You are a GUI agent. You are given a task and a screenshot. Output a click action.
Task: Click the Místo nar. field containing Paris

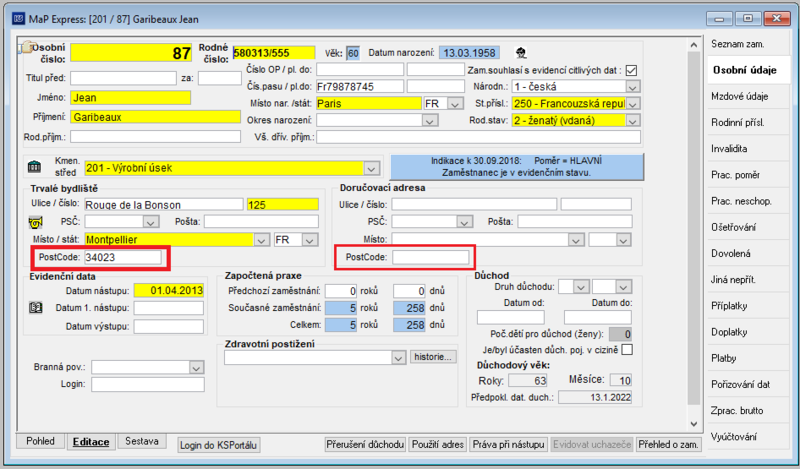[x=369, y=104]
